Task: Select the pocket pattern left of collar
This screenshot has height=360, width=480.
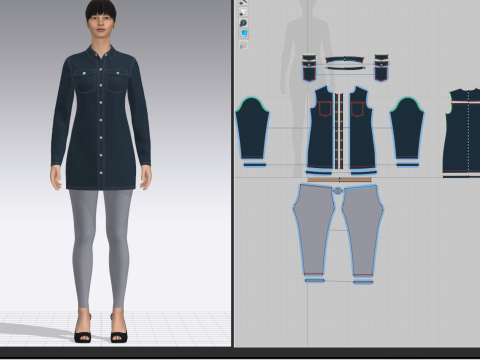Action: click(309, 73)
